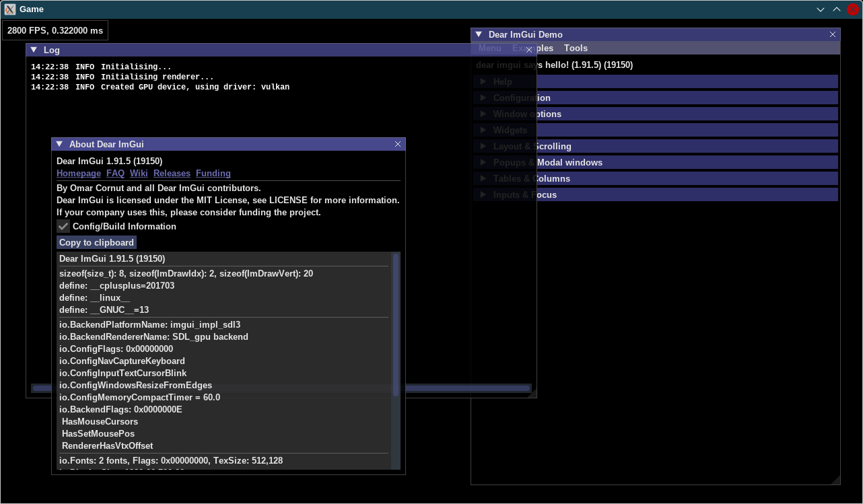Collapse the Dear ImGui Demo window triangle

click(479, 34)
